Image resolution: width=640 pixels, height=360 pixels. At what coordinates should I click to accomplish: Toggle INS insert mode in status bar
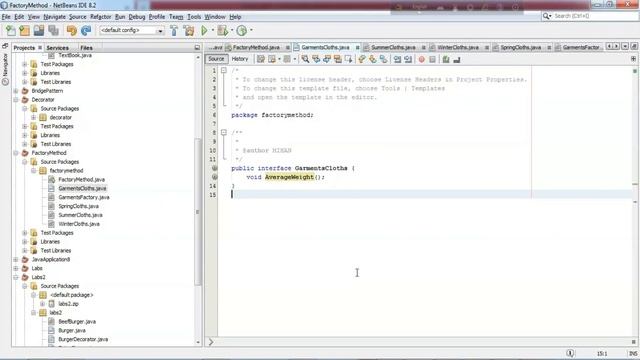coord(633,353)
